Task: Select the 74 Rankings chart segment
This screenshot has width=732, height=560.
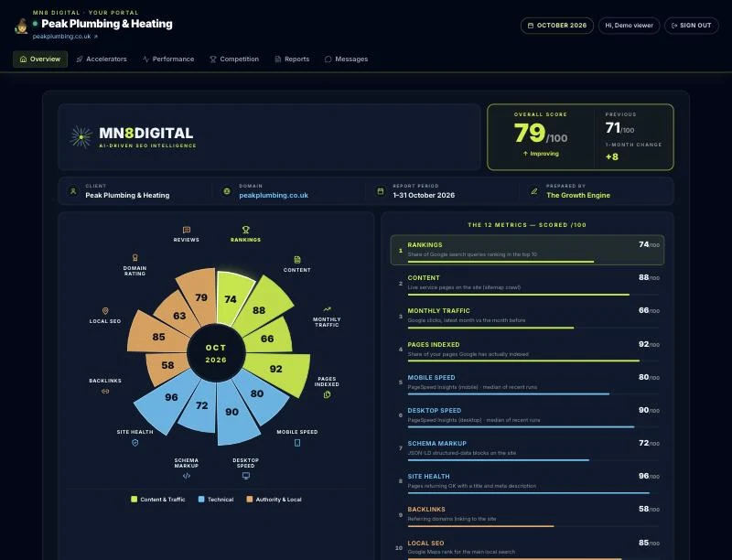Action: [231, 296]
